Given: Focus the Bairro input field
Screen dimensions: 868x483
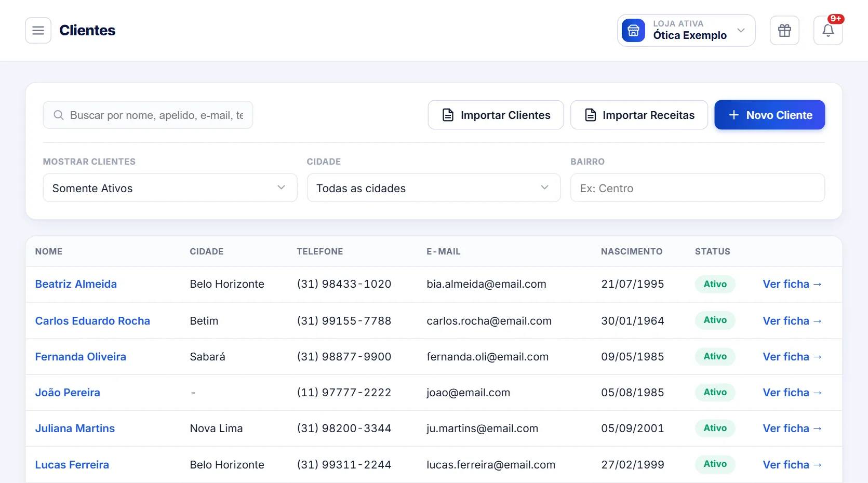Looking at the screenshot, I should tap(698, 188).
